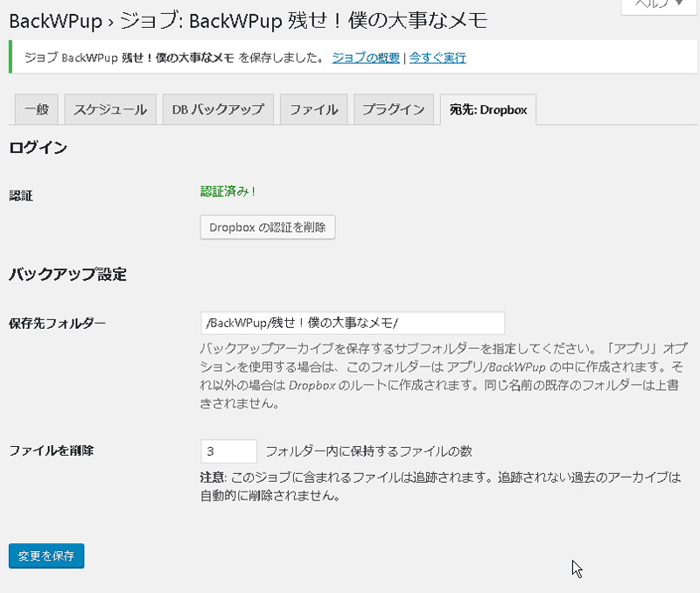Click the 保存先フォルダー label

57,324
